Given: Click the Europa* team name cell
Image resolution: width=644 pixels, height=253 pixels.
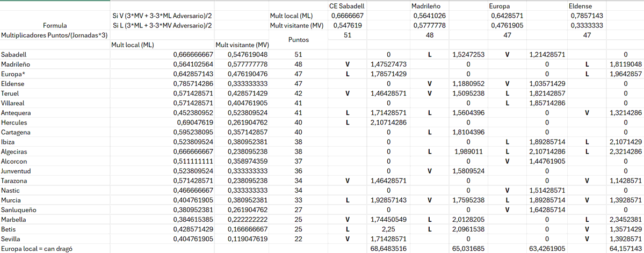Looking at the screenshot, I should coord(55,74).
